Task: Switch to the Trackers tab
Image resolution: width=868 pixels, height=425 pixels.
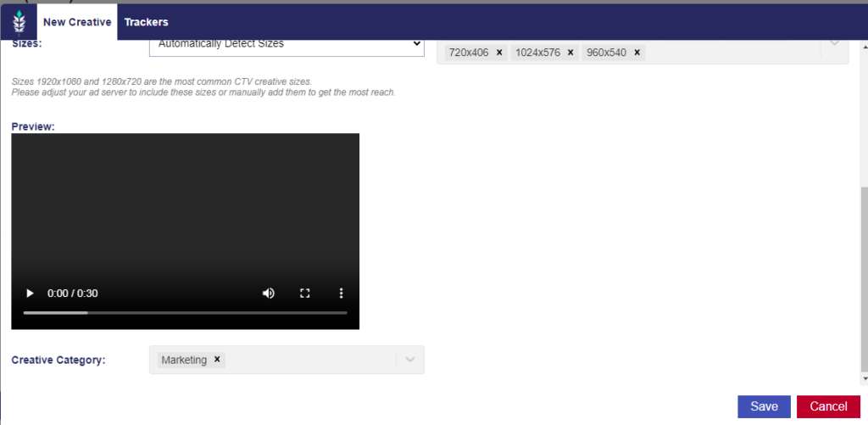Action: (146, 22)
